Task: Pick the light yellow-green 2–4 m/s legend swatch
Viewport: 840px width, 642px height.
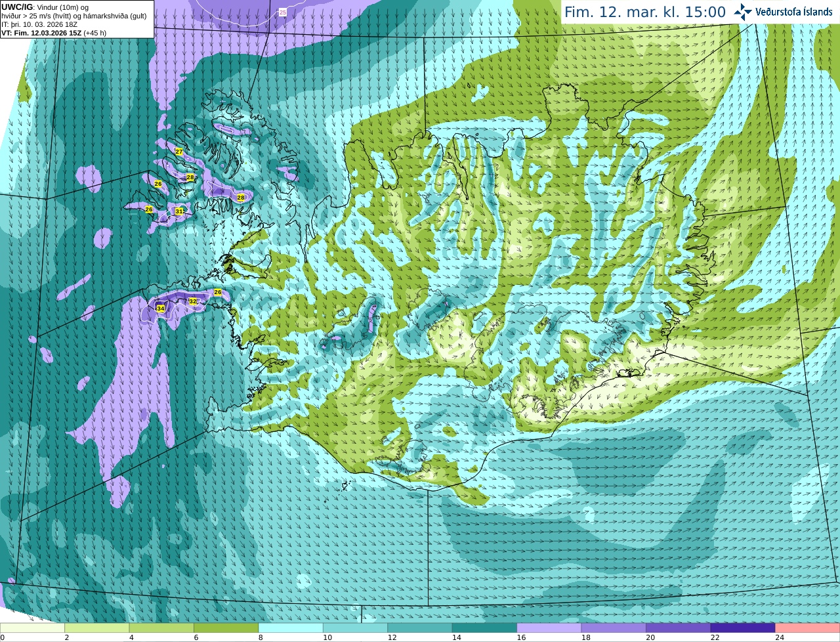Action: click(96, 628)
